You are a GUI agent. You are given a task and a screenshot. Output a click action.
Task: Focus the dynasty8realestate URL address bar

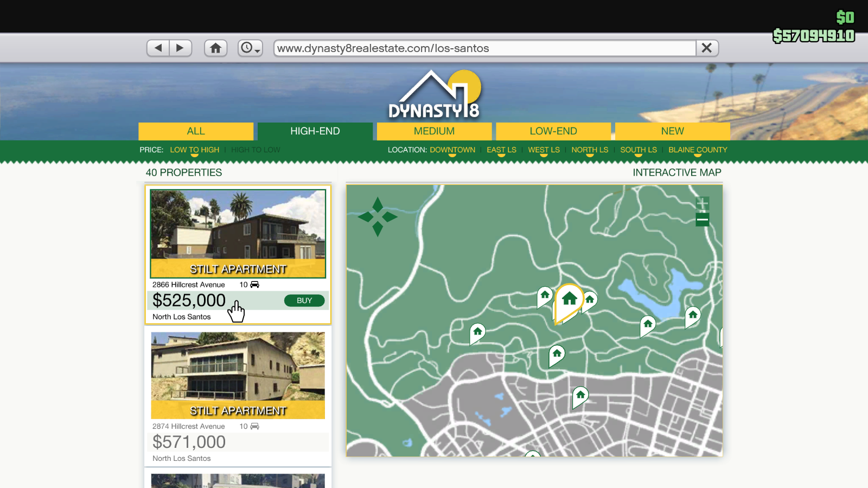485,48
